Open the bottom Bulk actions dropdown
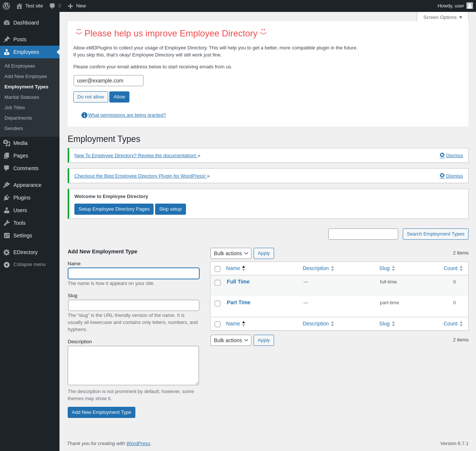The image size is (476, 451). tap(231, 340)
